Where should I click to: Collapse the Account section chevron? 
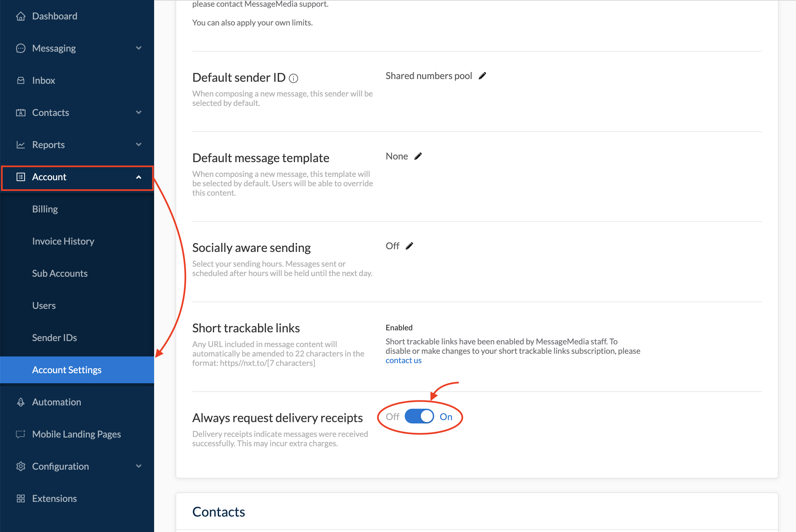[138, 177]
